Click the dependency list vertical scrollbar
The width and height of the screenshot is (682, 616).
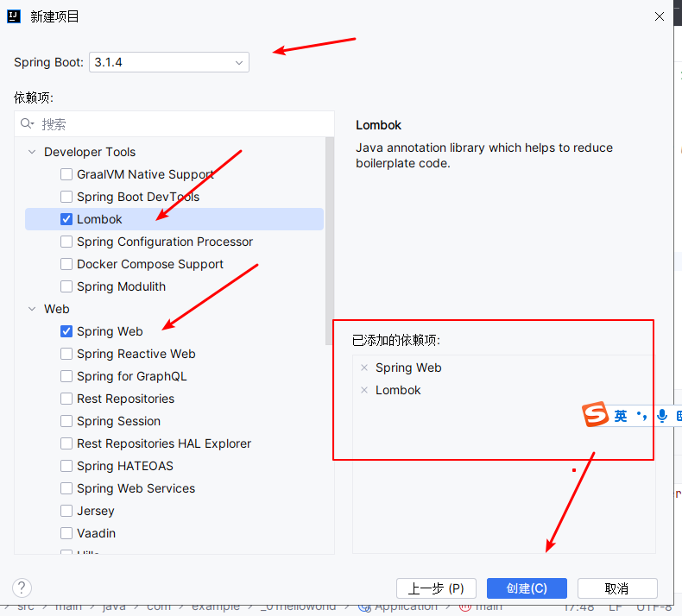click(329, 241)
